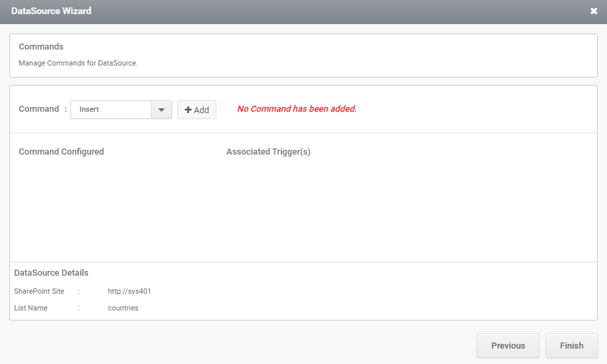Screen dimensions: 607x364
Task: Click the Command field label
Action: (x=39, y=109)
